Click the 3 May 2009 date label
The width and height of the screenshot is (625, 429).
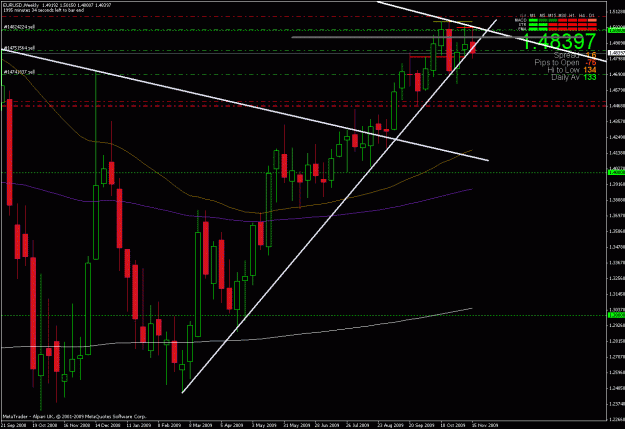(x=263, y=425)
